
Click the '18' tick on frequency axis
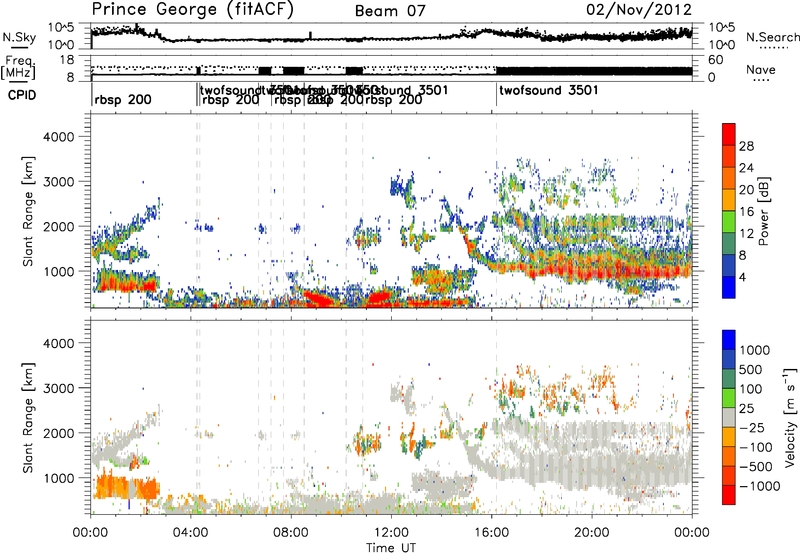[66, 60]
